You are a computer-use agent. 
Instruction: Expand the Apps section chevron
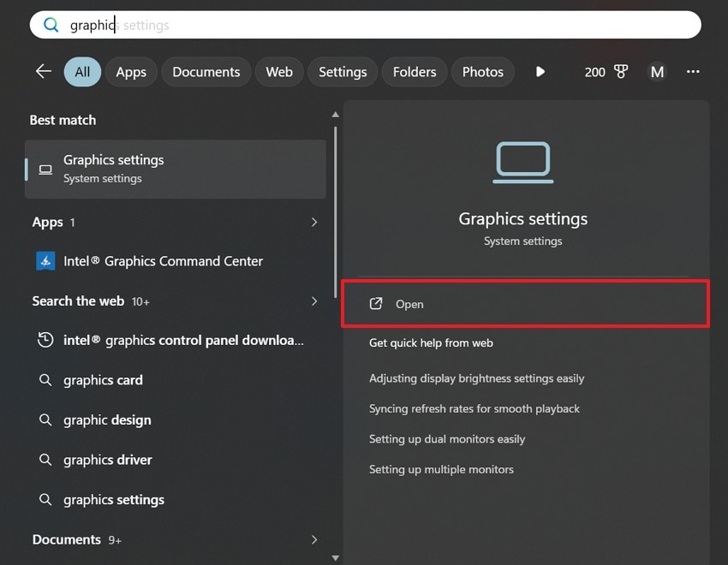(x=314, y=223)
